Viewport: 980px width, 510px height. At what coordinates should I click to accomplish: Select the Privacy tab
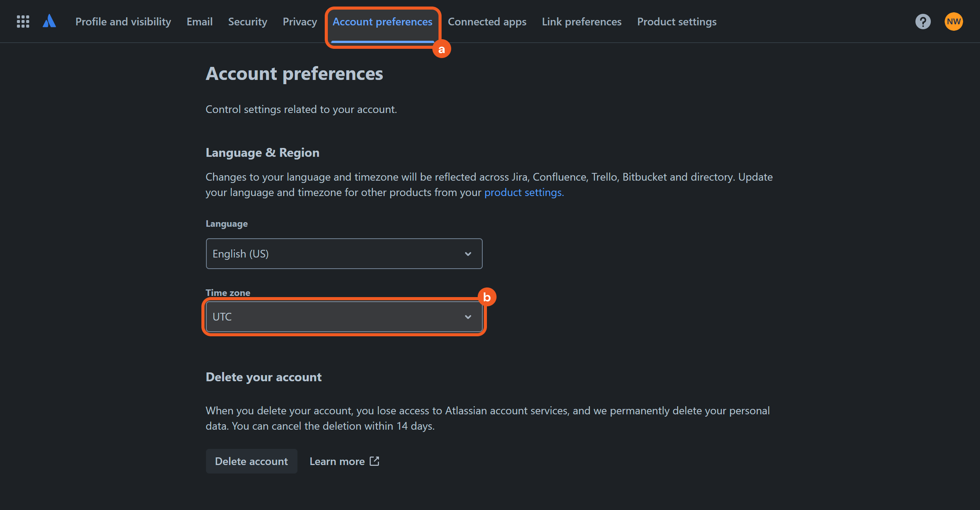pos(300,22)
